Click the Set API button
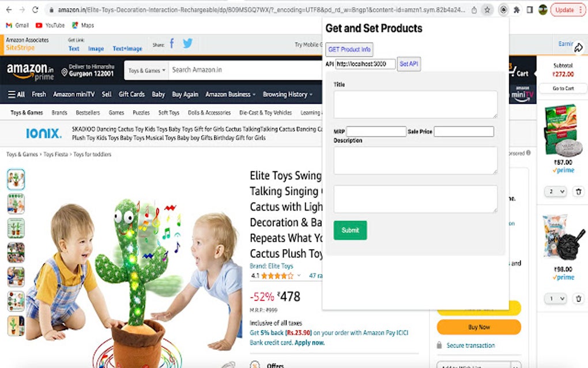 click(409, 64)
